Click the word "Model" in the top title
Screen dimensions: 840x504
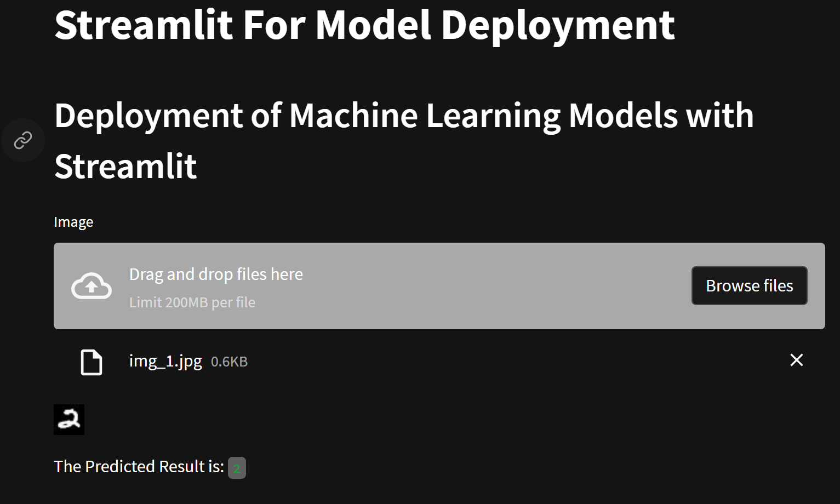click(373, 25)
